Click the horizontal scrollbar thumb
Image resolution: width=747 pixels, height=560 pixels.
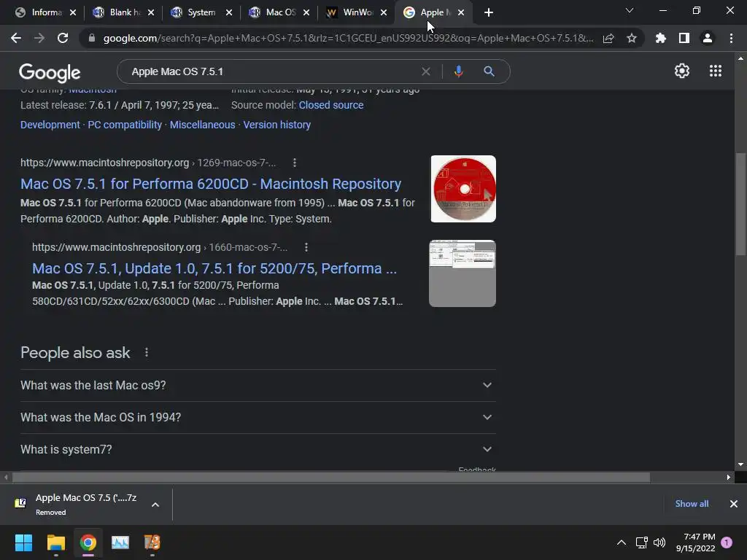331,477
